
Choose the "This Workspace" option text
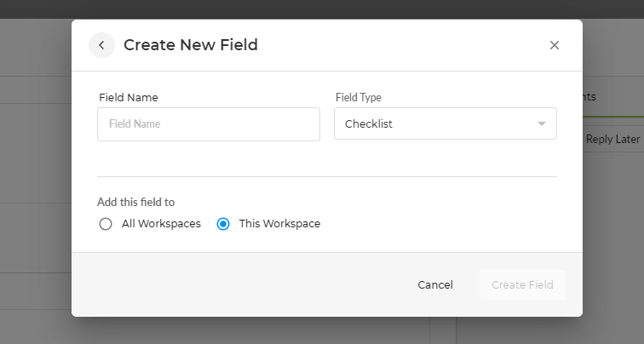tap(279, 224)
